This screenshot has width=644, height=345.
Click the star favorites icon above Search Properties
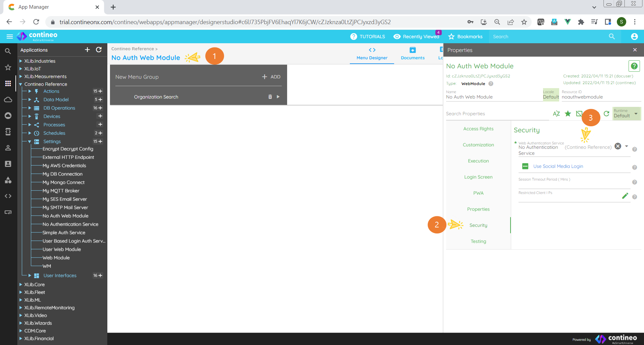point(568,114)
